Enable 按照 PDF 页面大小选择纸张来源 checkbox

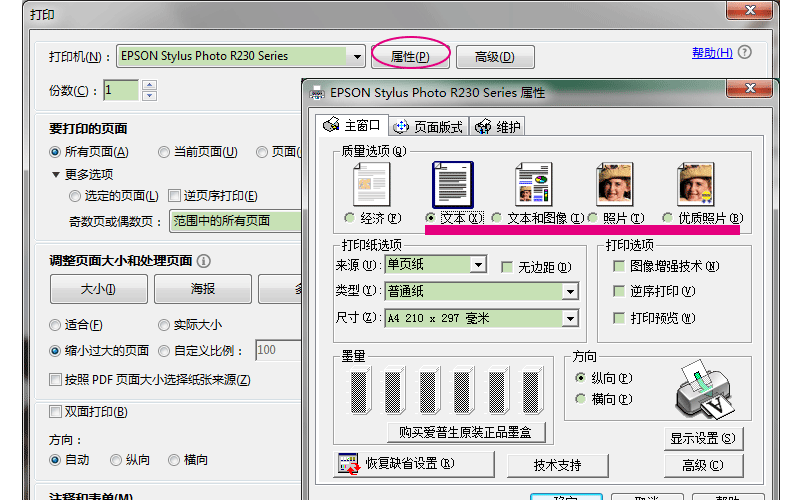point(55,380)
